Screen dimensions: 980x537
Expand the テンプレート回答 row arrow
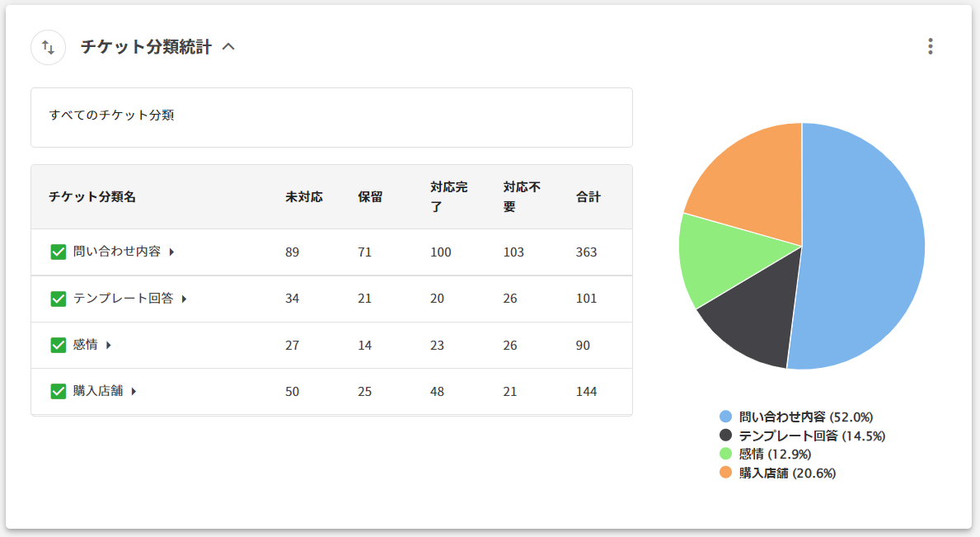click(185, 299)
